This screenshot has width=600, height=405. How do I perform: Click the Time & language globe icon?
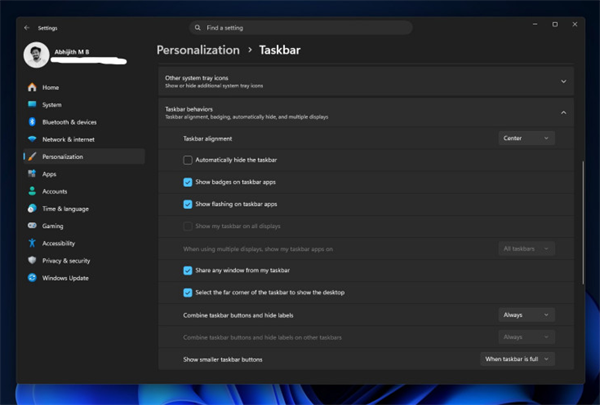[x=32, y=208]
